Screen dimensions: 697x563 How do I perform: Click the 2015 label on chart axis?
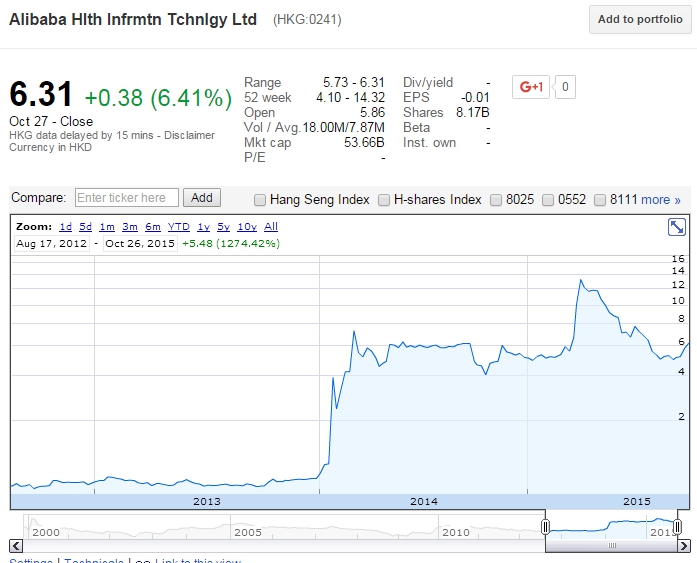(637, 502)
